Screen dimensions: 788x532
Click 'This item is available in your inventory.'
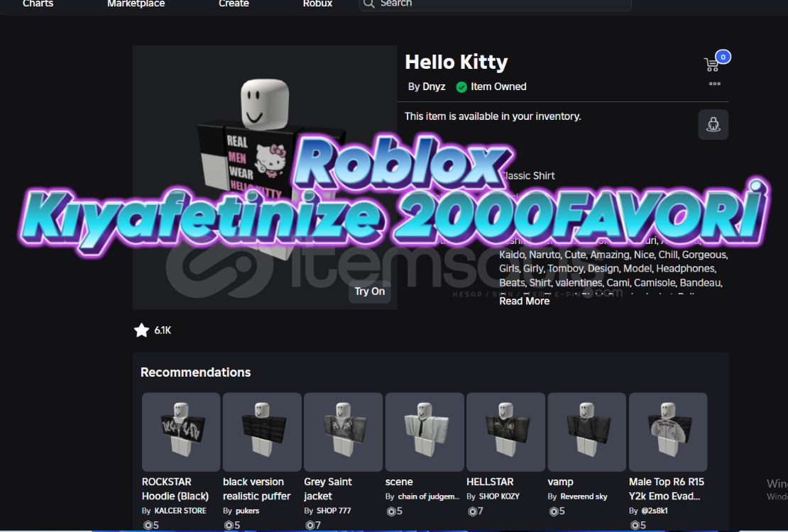493,116
